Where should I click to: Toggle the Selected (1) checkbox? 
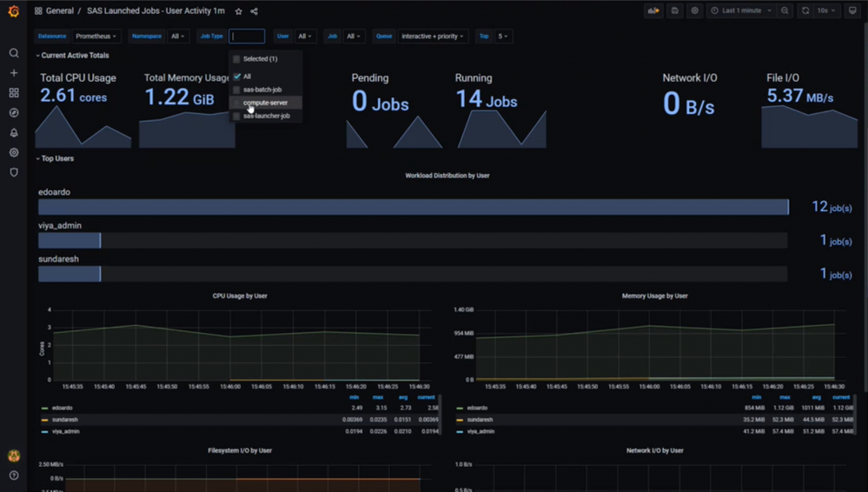(x=236, y=59)
